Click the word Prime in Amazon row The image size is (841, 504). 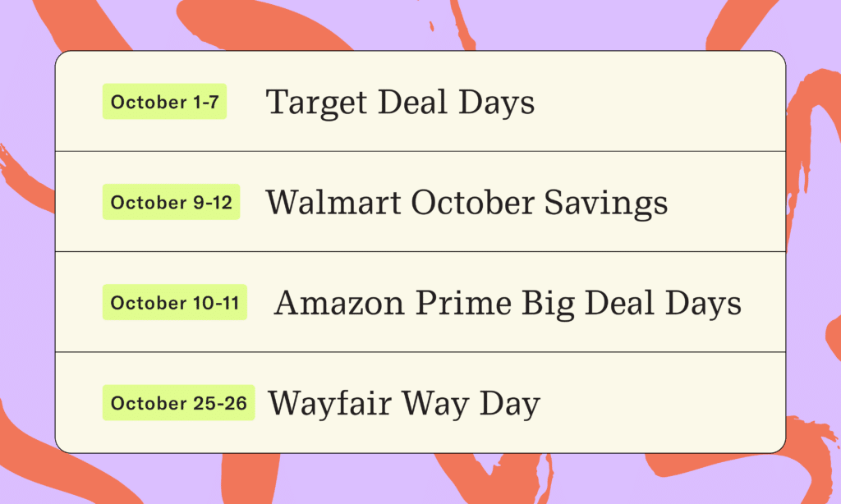point(464,303)
